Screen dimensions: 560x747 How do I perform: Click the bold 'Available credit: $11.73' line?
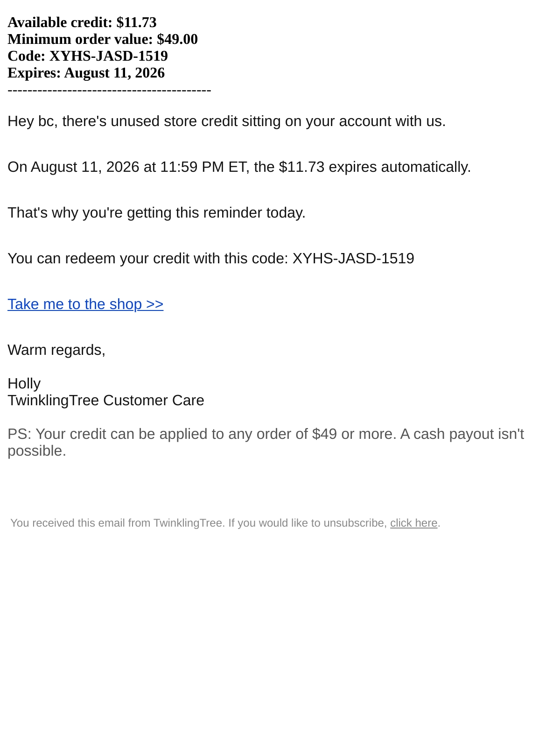coord(82,22)
